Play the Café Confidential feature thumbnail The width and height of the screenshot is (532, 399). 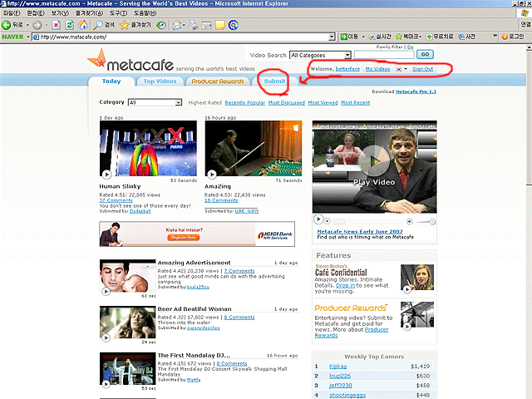[x=417, y=279]
